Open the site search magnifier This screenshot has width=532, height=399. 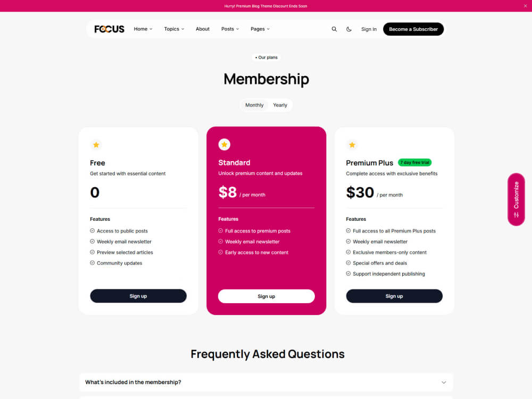(x=334, y=29)
